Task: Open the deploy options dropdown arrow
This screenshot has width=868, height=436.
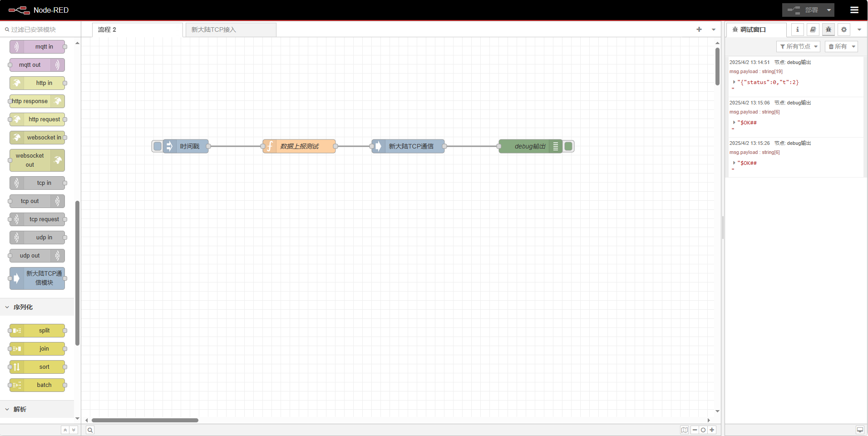Action: 829,10
